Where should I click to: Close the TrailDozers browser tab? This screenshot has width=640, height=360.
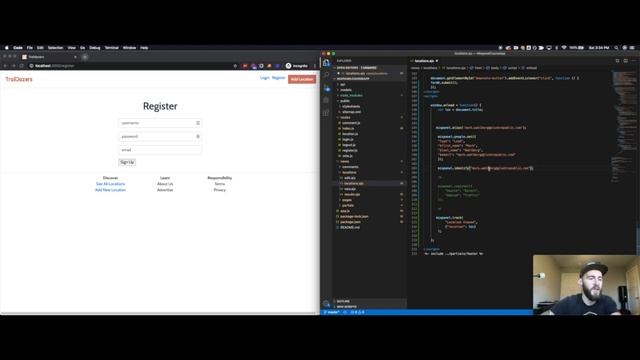tap(76, 57)
